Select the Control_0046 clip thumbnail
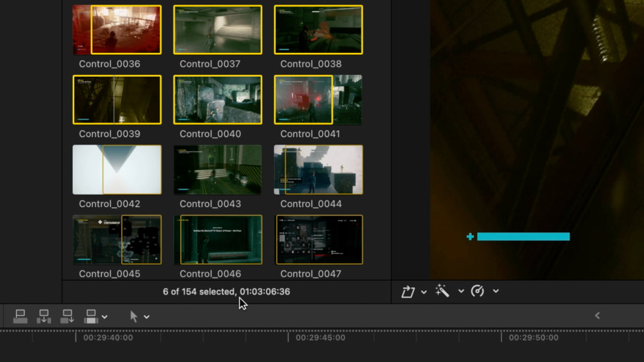 point(218,240)
